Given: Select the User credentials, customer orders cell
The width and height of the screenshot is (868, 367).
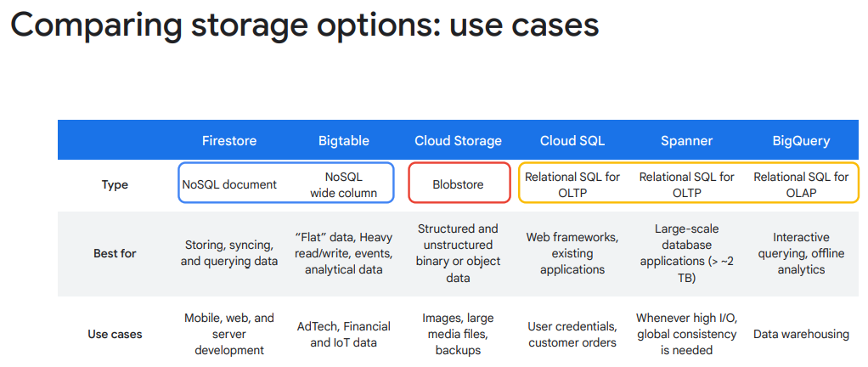Looking at the screenshot, I should [x=572, y=335].
